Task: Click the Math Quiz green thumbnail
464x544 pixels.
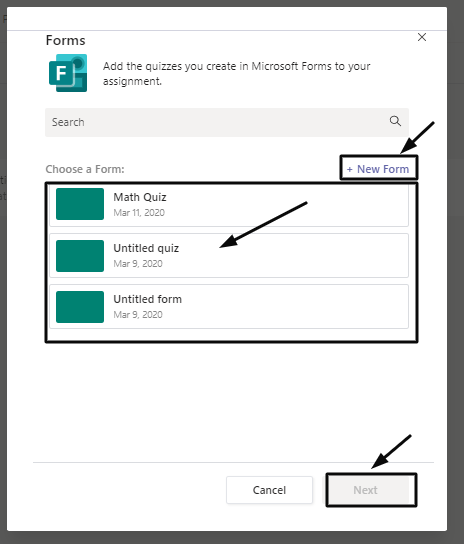Action: (80, 204)
